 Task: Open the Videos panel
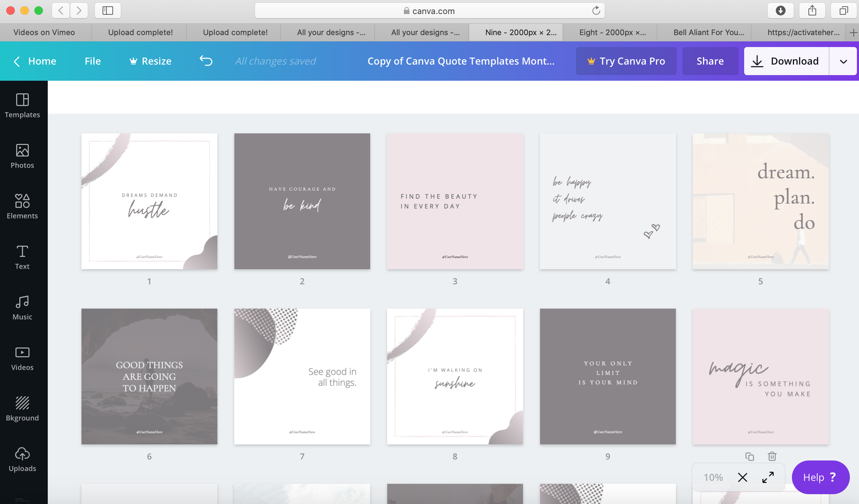tap(22, 358)
